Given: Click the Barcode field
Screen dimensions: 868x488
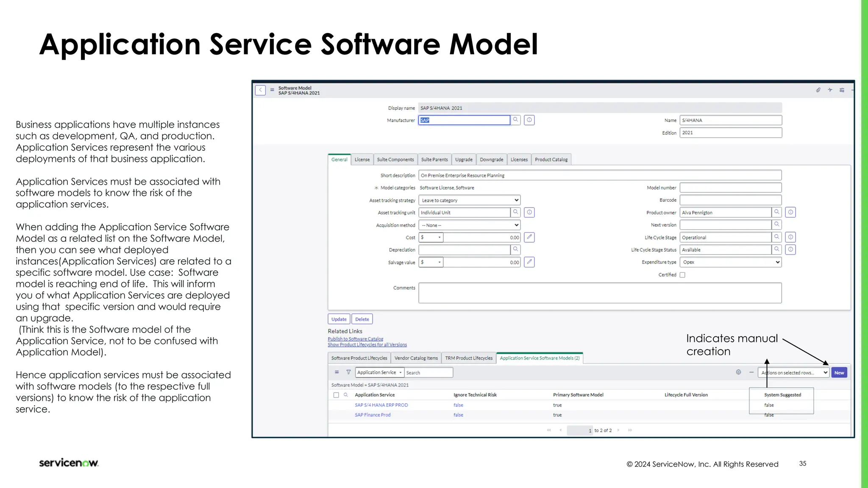Looking at the screenshot, I should pos(731,200).
